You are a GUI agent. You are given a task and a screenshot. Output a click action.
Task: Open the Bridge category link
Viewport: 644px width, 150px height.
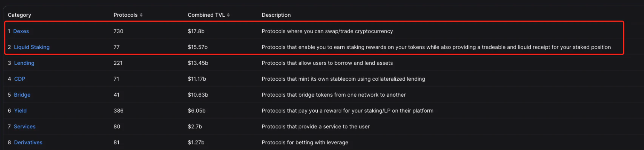click(x=22, y=95)
